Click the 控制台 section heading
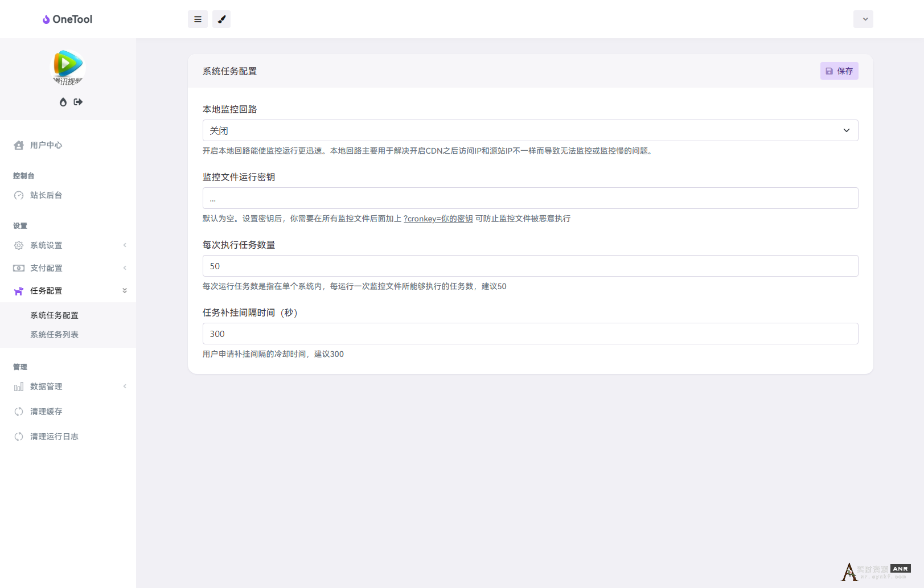924x588 pixels. [x=23, y=176]
